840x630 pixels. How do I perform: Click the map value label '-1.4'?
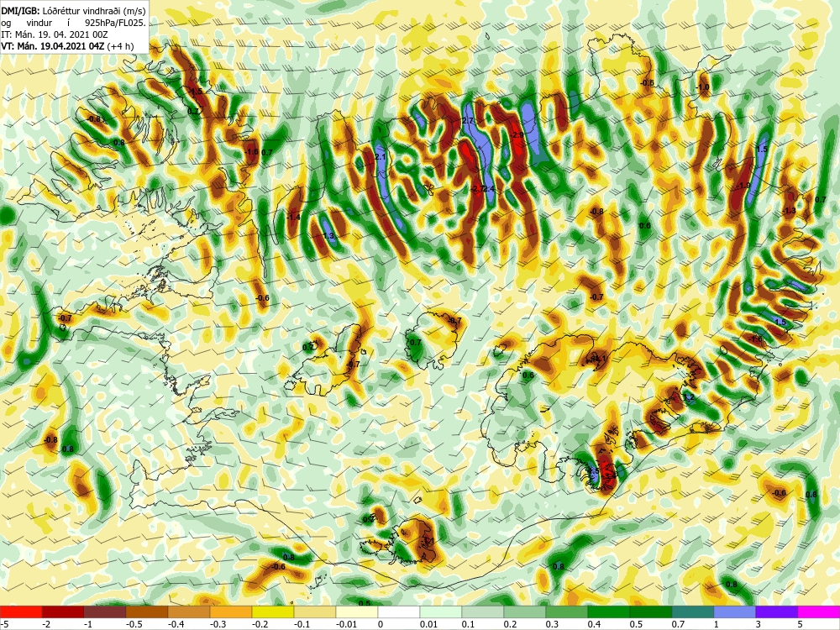click(x=293, y=217)
